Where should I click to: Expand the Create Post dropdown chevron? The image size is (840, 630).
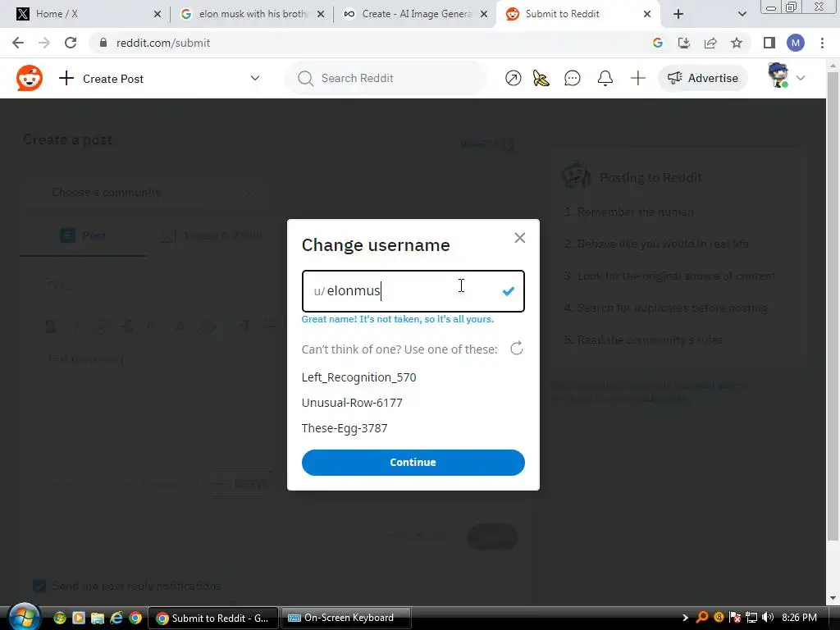coord(255,78)
